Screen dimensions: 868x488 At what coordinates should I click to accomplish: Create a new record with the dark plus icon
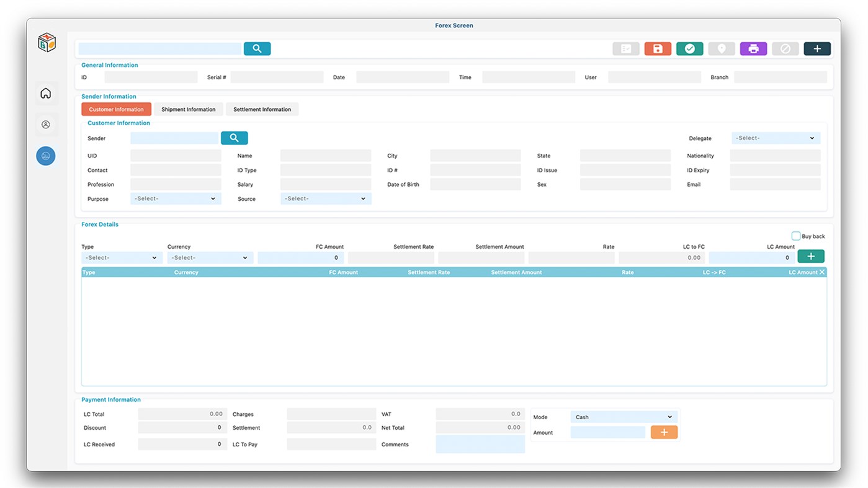pos(817,48)
